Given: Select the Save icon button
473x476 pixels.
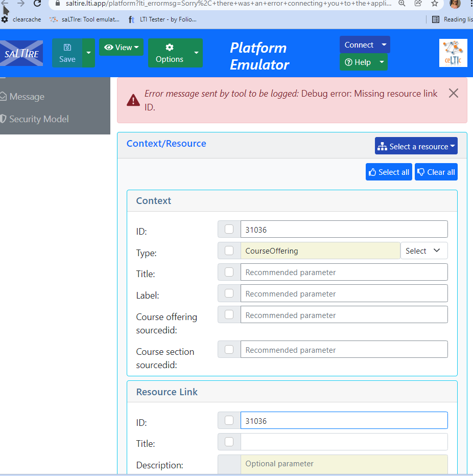Looking at the screenshot, I should pyautogui.click(x=67, y=48).
